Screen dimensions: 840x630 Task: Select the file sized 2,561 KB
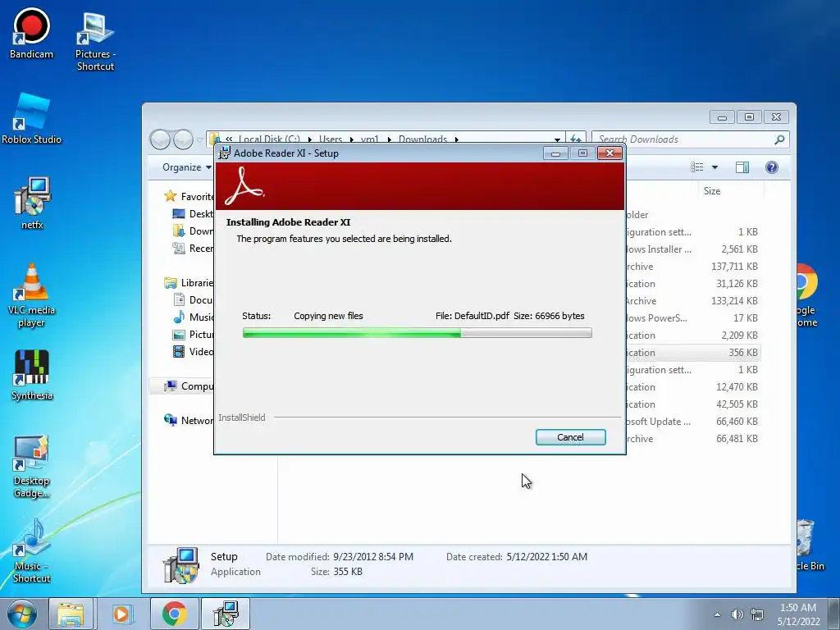693,249
